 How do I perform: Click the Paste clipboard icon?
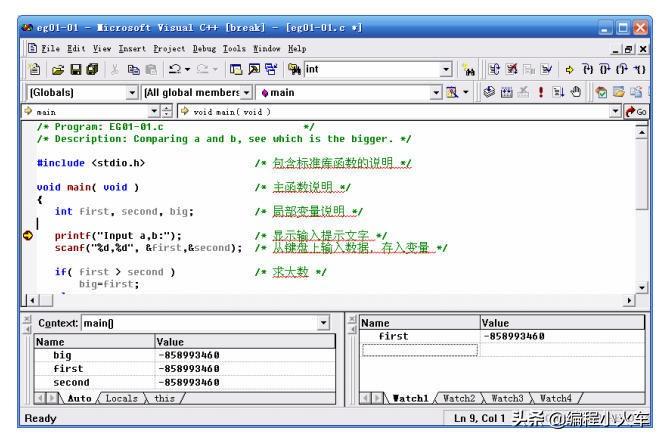(x=151, y=70)
